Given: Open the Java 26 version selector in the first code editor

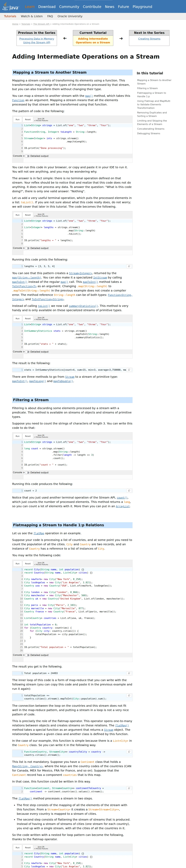Looking at the screenshot, I should pos(41,120).
